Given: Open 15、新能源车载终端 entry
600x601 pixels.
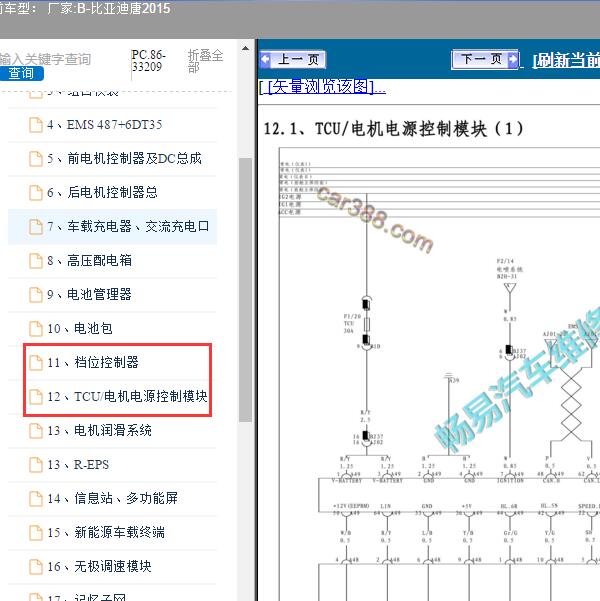Looking at the screenshot, I should tap(112, 532).
